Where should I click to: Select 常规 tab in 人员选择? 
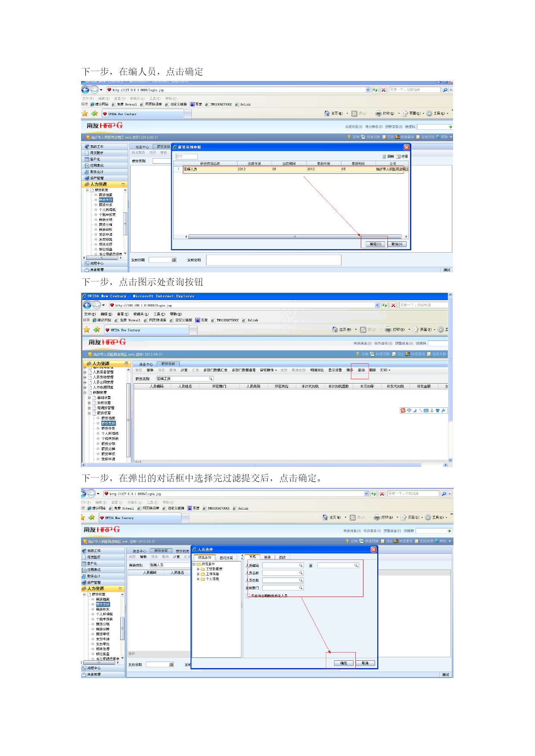pos(253,557)
